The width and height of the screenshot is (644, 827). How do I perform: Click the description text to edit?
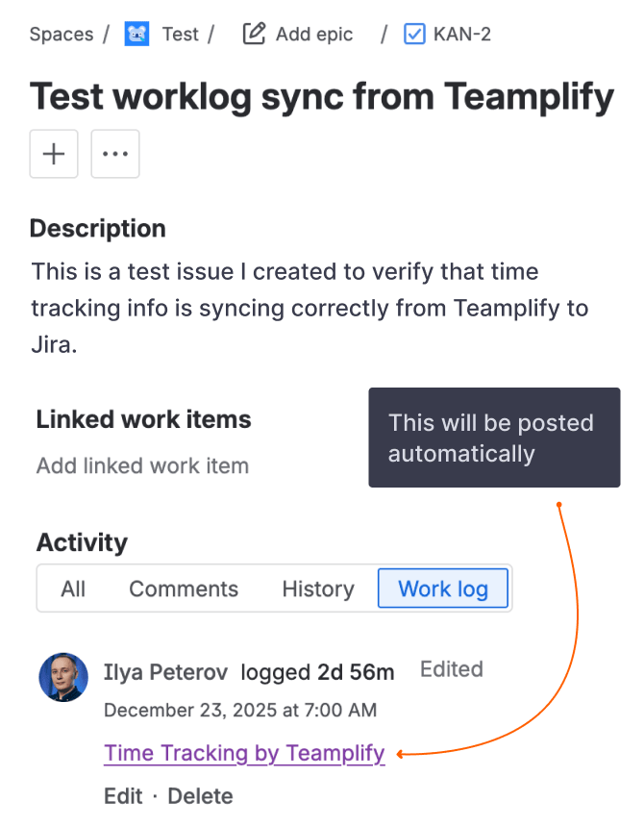pyautogui.click(x=310, y=308)
